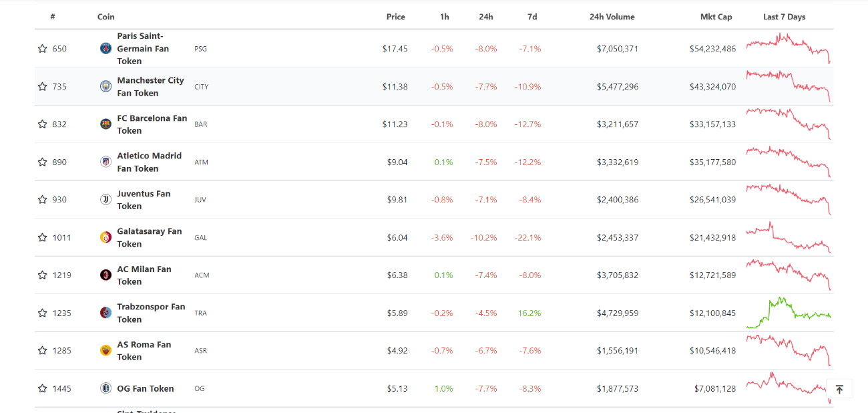Sort by the Coin column header
This screenshot has width=868, height=413.
(x=105, y=17)
